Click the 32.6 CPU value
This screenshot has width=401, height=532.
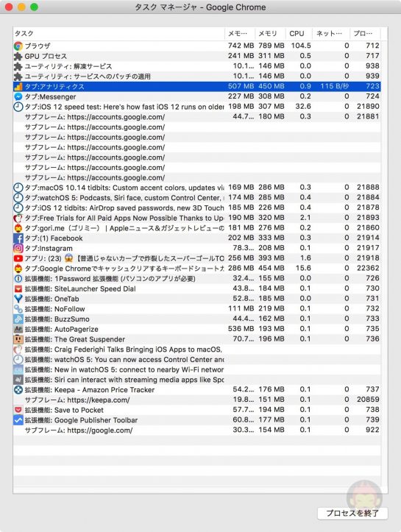click(x=303, y=106)
